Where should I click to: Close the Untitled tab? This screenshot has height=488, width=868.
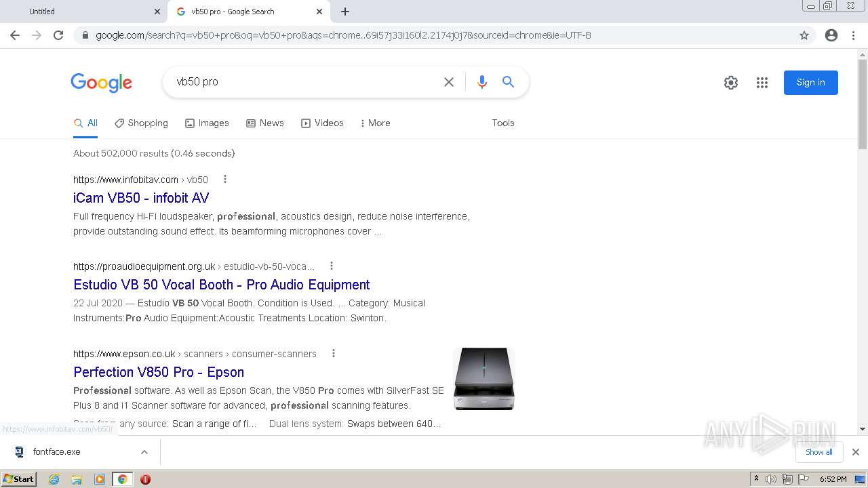tap(157, 12)
